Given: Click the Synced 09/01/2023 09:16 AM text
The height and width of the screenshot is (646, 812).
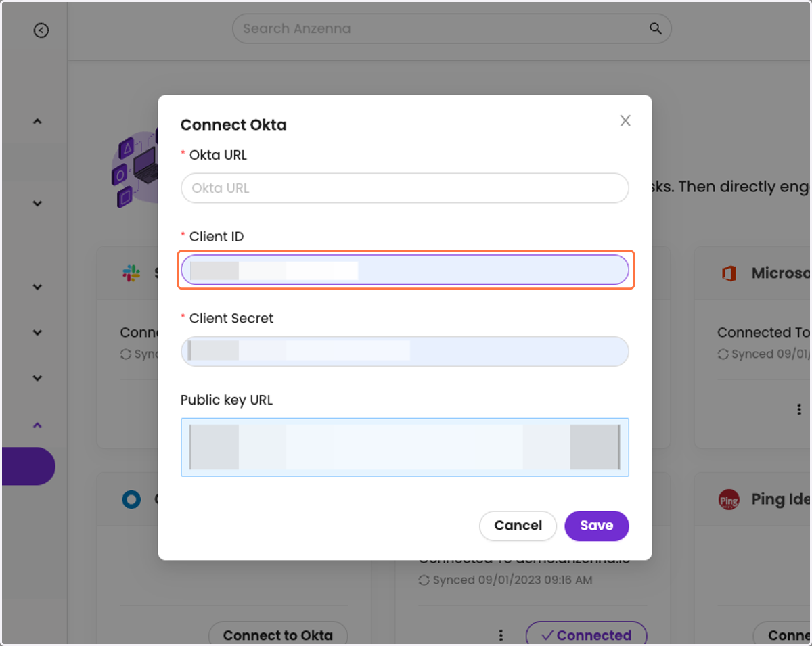Looking at the screenshot, I should (513, 580).
